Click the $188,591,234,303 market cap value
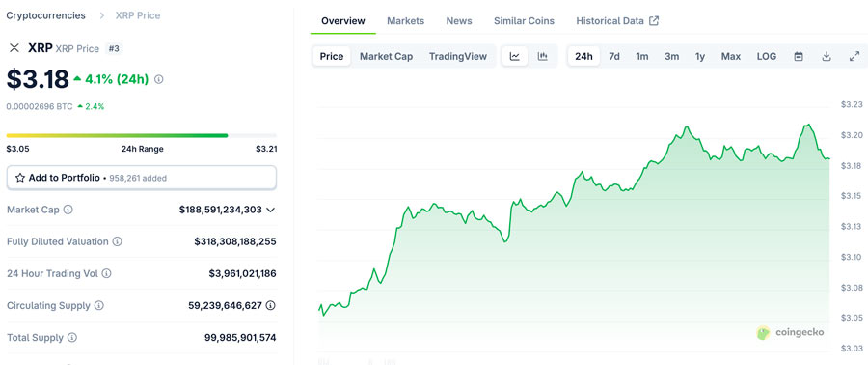The image size is (868, 365). [x=220, y=210]
